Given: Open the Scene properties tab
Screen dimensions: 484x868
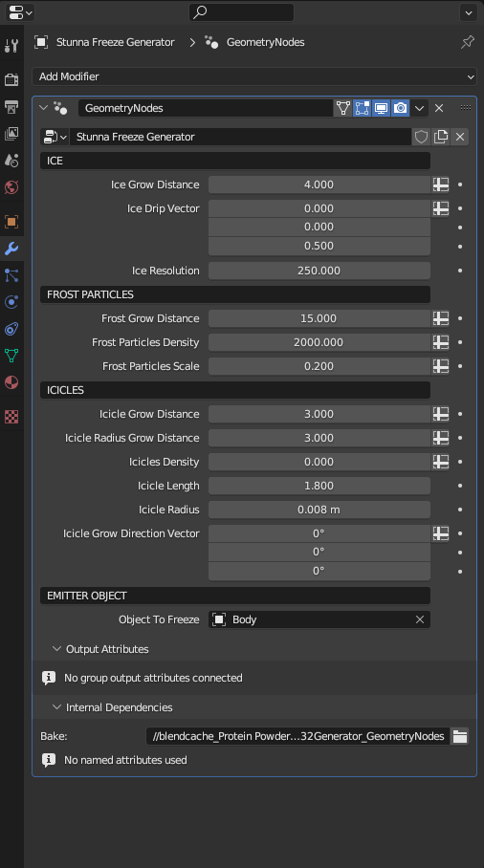Looking at the screenshot, I should (x=11, y=161).
